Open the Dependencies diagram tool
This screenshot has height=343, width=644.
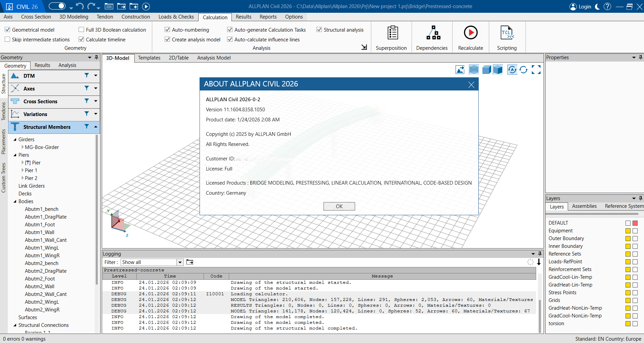point(432,38)
